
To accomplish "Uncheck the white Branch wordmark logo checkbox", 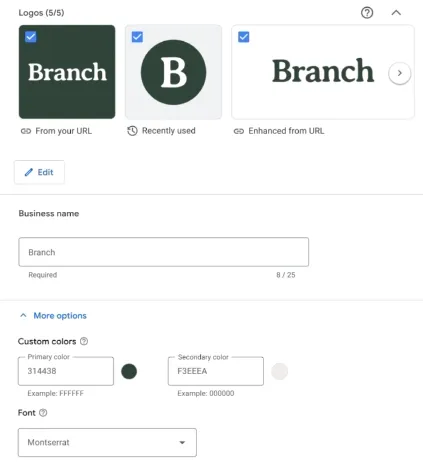I will click(x=244, y=37).
